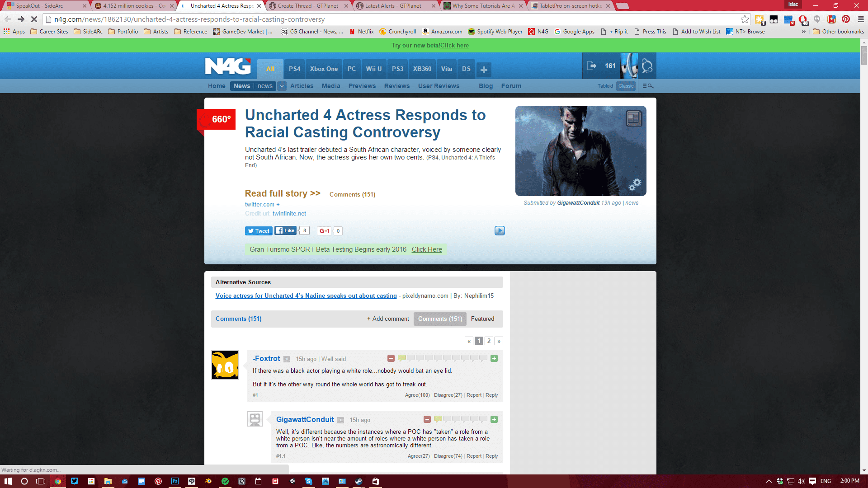868x488 pixels.
Task: Open the Adblock extension icon showing 46
Action: pos(803,19)
